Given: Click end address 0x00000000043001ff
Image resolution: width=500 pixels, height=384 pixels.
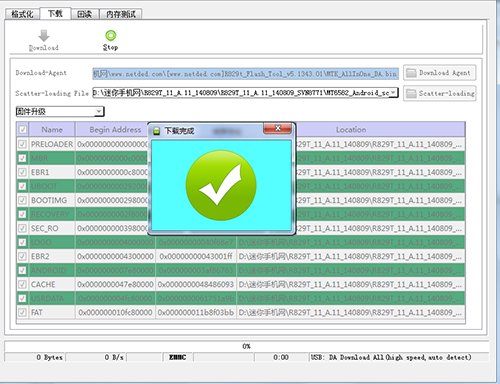Looking at the screenshot, I should click(196, 256).
